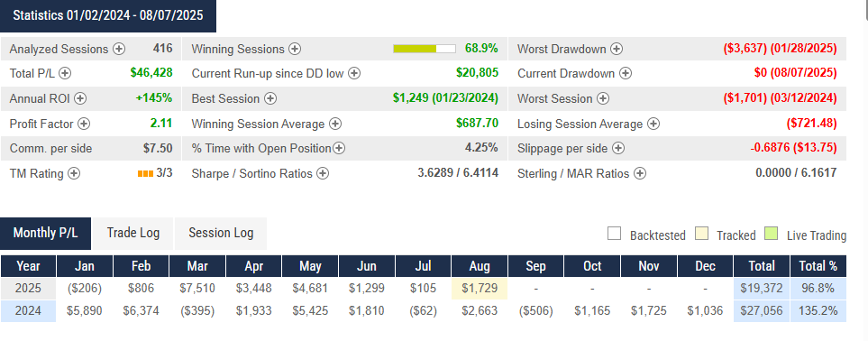Open Sharpe / Sortino Ratios info icon
The image size is (868, 341).
point(323,173)
